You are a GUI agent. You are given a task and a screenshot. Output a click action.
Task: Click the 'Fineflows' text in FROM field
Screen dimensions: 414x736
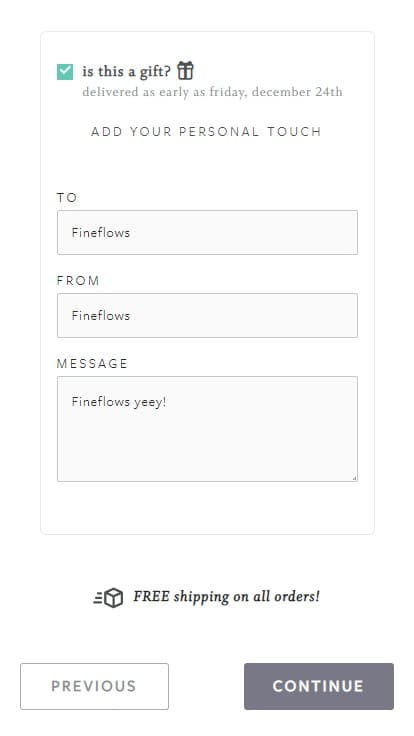click(x=101, y=315)
